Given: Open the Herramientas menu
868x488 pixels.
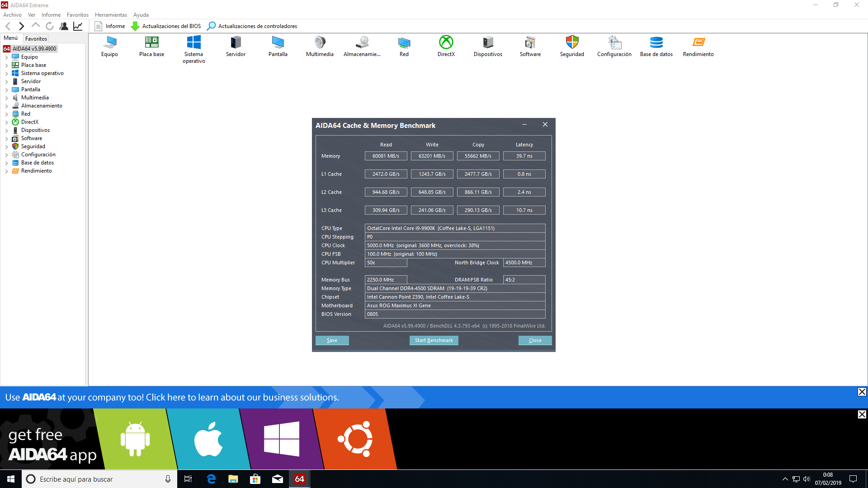Looking at the screenshot, I should [111, 15].
